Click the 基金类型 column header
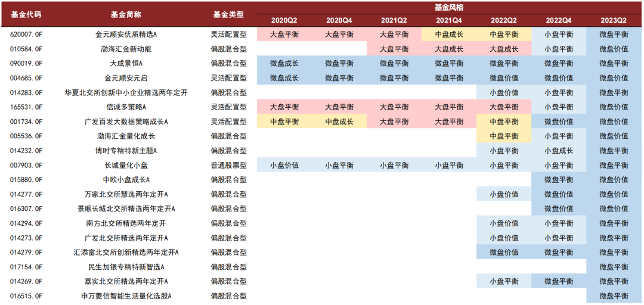The image size is (644, 305). pos(229,14)
